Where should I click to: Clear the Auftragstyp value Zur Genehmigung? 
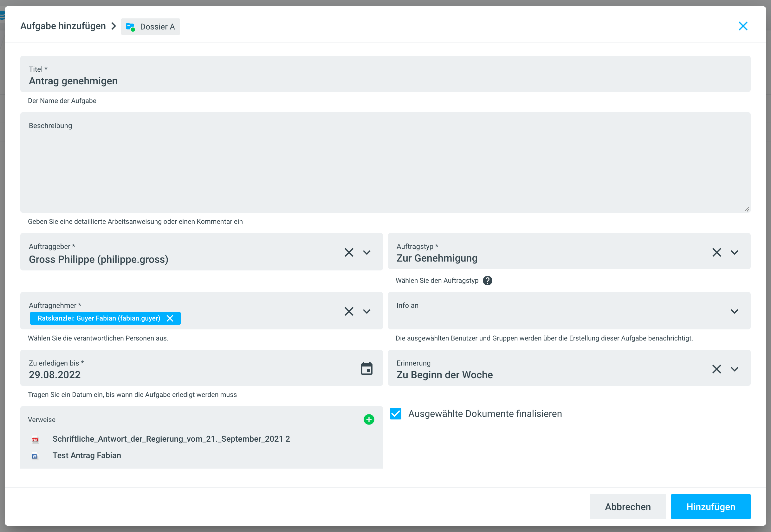click(716, 252)
